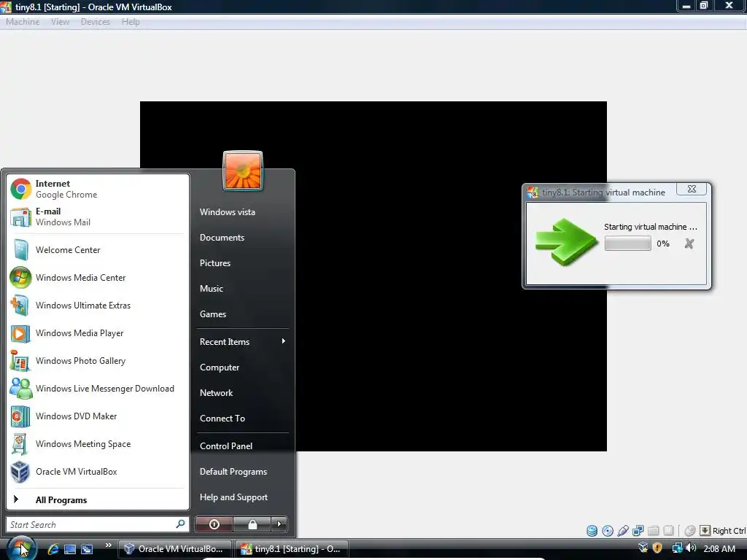Click the hard disk activity status icon
747x560 pixels.
[x=592, y=531]
